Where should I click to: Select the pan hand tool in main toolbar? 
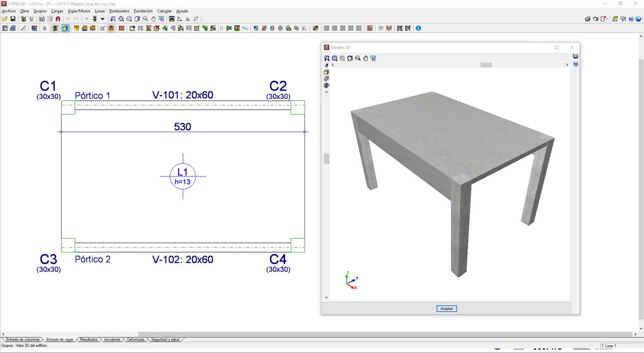click(x=153, y=19)
